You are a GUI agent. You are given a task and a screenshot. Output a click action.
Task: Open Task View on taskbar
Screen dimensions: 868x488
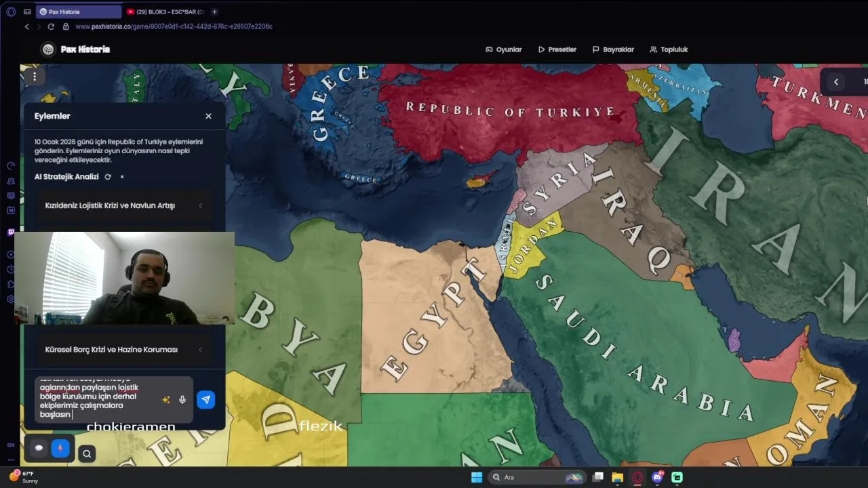pos(598,477)
